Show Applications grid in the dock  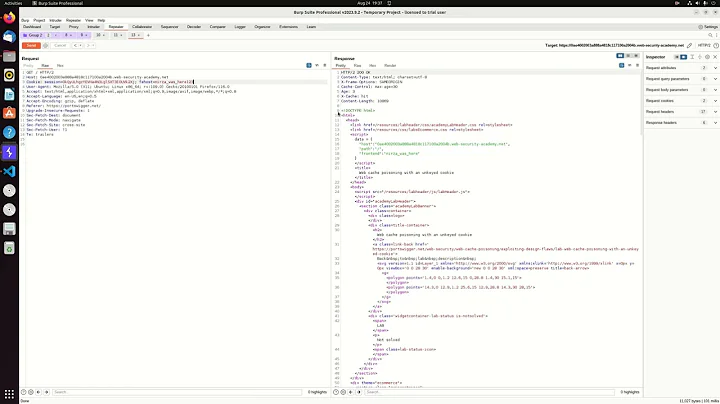[x=9, y=394]
